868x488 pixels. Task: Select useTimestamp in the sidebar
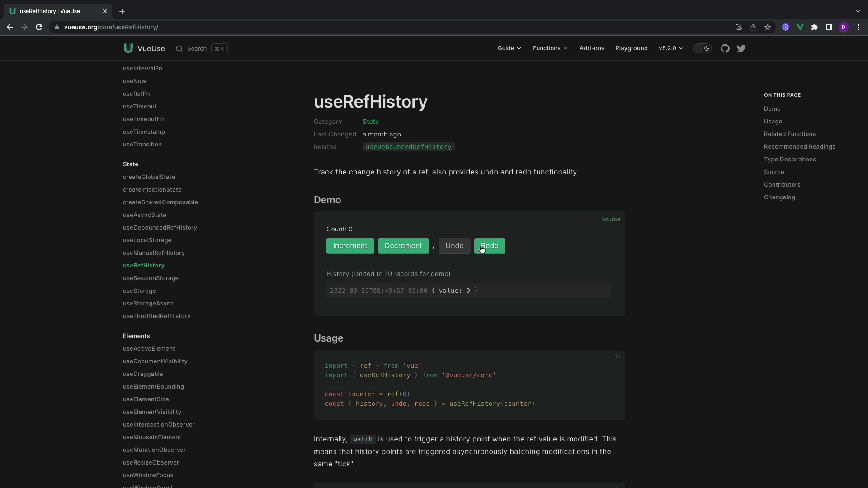pyautogui.click(x=144, y=132)
